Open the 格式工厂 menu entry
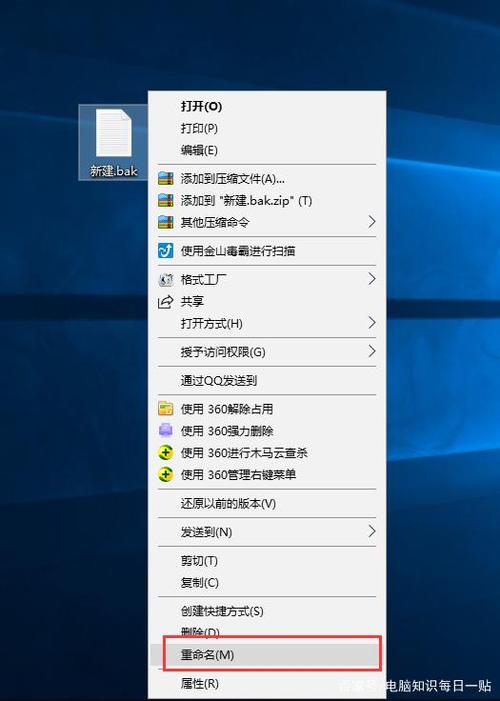The image size is (500, 701). tap(267, 280)
